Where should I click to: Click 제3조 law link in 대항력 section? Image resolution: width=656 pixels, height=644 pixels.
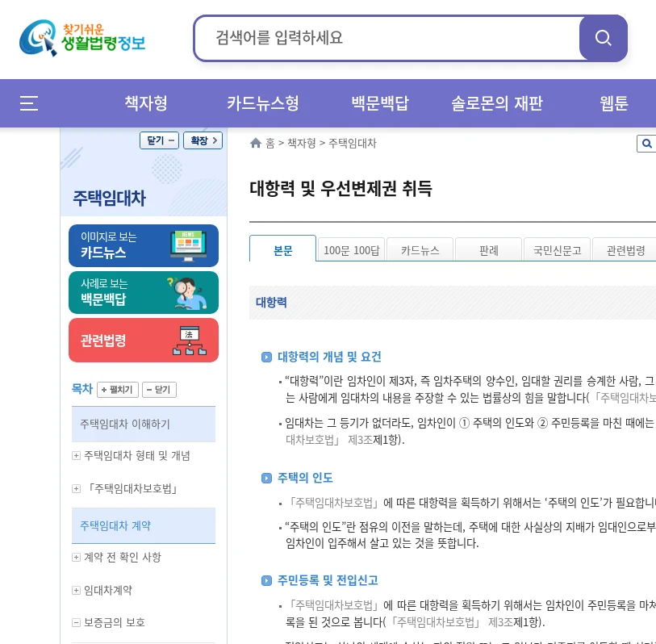click(x=360, y=440)
